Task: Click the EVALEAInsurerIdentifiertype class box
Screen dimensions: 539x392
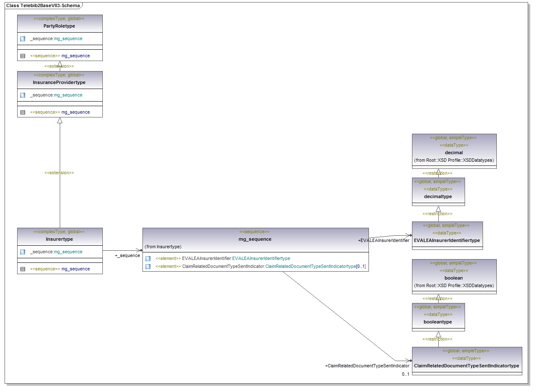Action: pos(447,240)
